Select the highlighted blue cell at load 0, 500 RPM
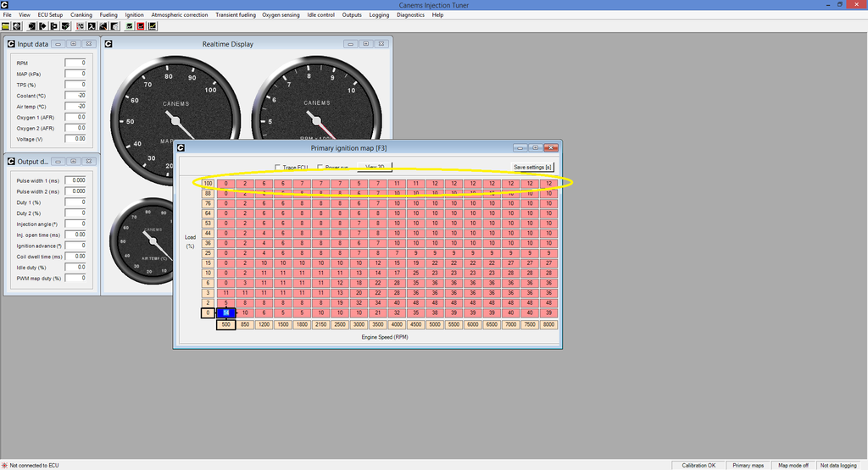 tap(225, 313)
